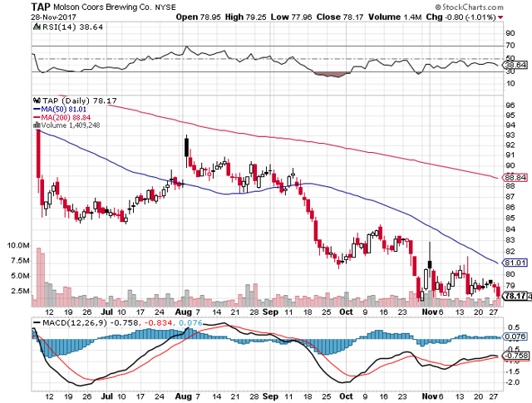Click the Jul label on the price chart date axis

point(107,312)
